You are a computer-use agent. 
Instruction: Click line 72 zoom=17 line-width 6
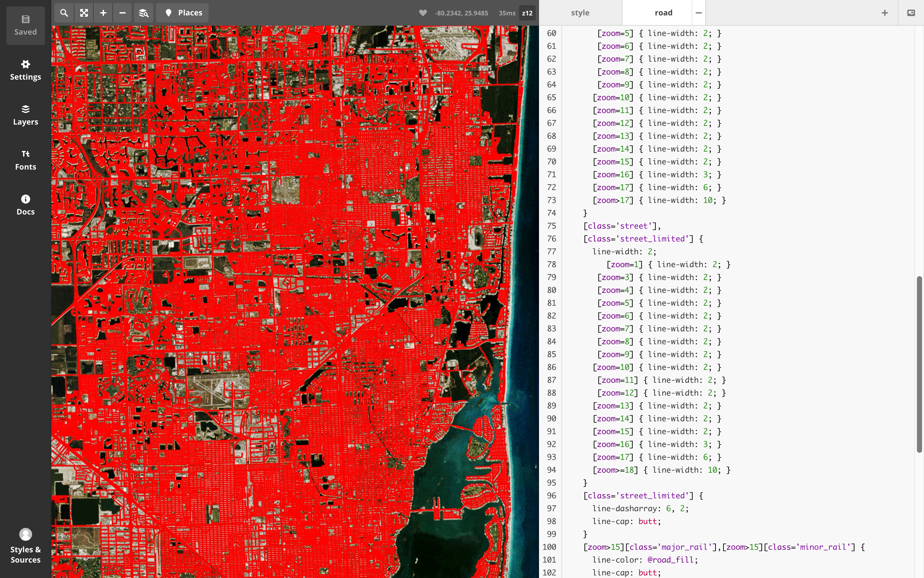click(x=657, y=187)
